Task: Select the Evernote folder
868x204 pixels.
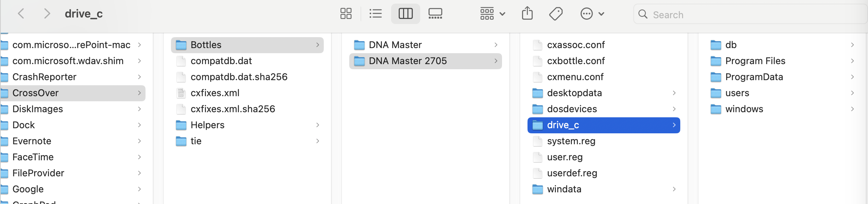Action: coord(32,141)
